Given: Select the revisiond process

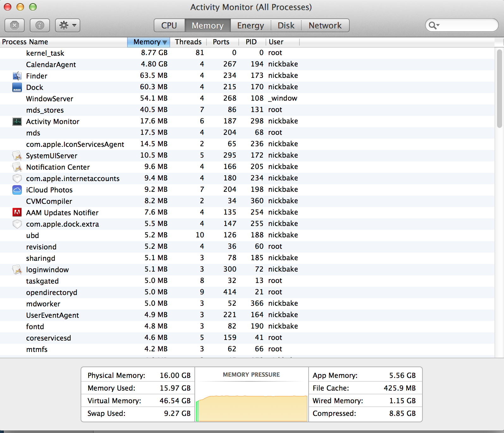Looking at the screenshot, I should (247, 247).
